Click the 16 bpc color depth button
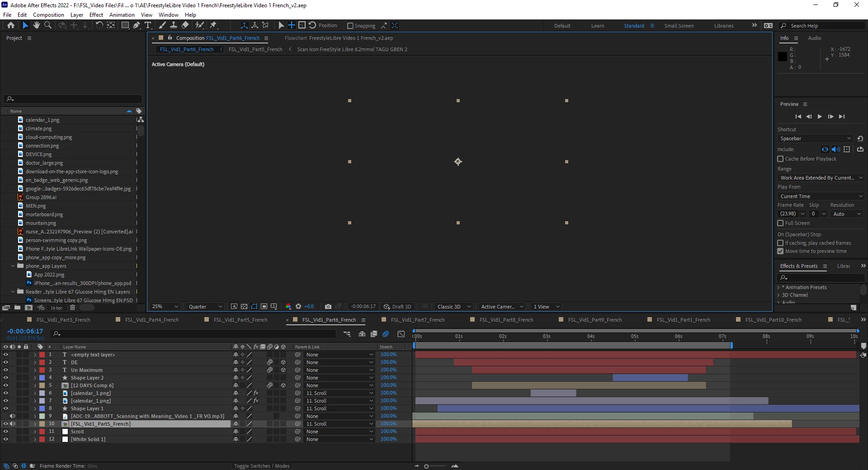The image size is (868, 470). (57, 308)
